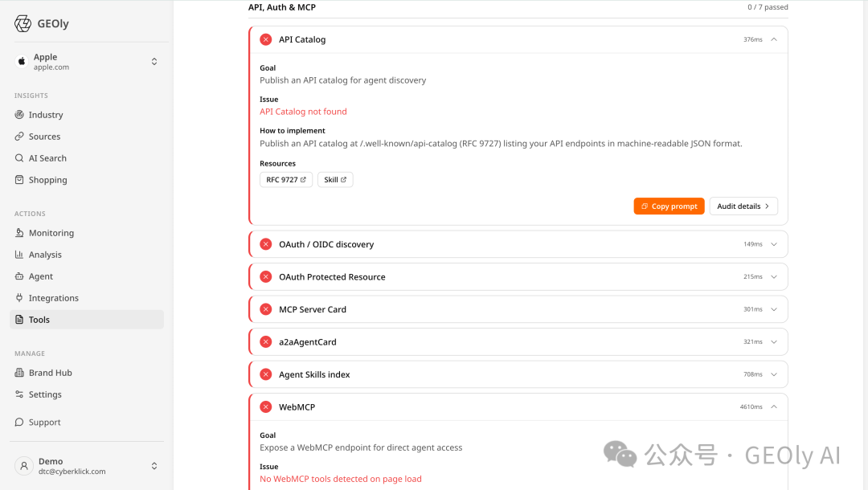The image size is (868, 490).
Task: Click the GEOly logo icon
Action: click(x=23, y=24)
